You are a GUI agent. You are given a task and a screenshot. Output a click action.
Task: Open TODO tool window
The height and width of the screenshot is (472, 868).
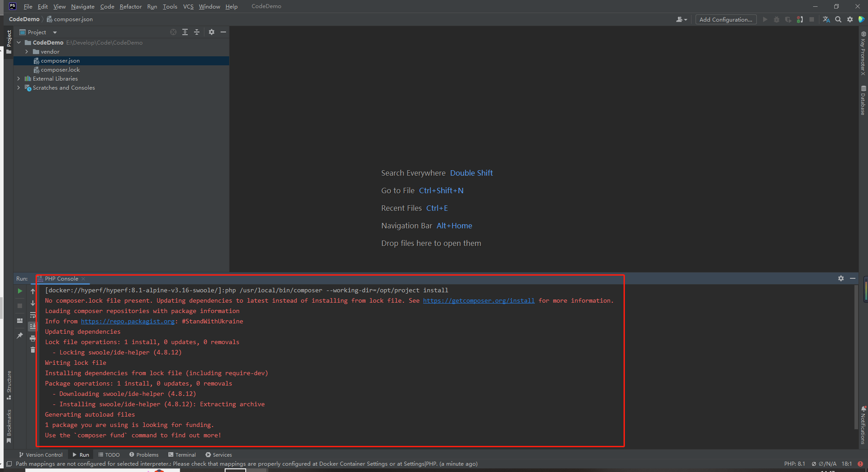point(109,454)
